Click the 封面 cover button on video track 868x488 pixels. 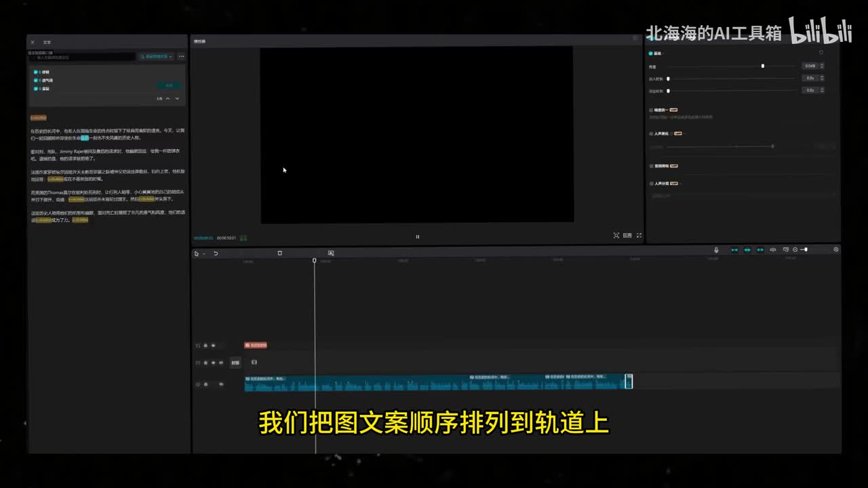(x=235, y=363)
